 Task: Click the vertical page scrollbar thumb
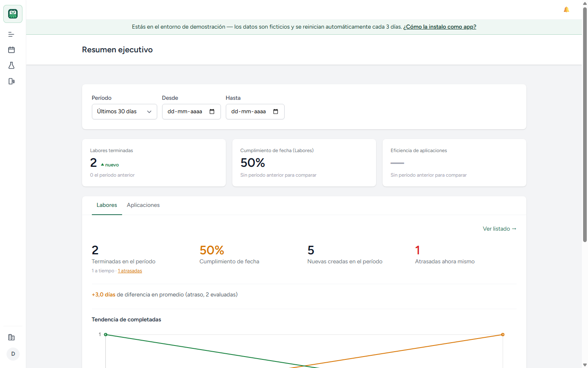(585, 125)
